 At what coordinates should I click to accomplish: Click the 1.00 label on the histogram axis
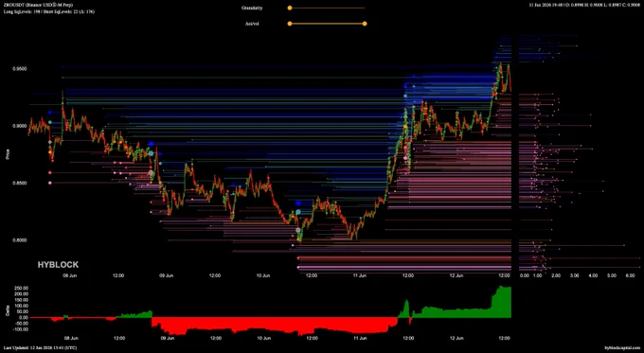click(537, 275)
